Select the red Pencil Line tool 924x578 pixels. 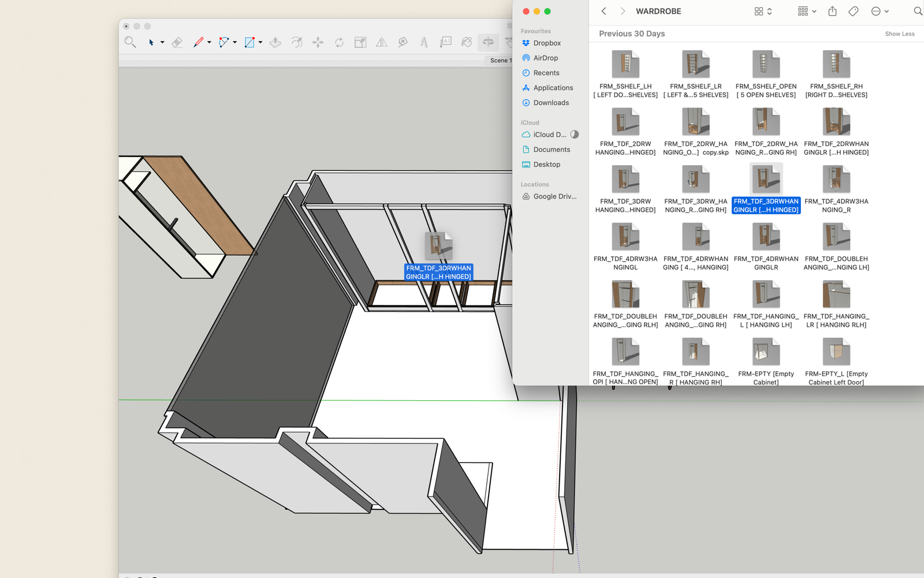pos(198,42)
